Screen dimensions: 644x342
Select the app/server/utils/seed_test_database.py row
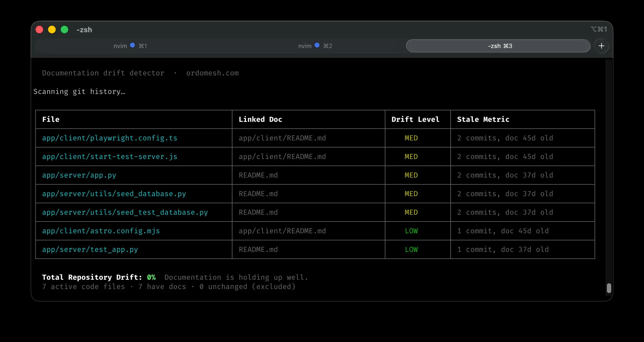(125, 212)
